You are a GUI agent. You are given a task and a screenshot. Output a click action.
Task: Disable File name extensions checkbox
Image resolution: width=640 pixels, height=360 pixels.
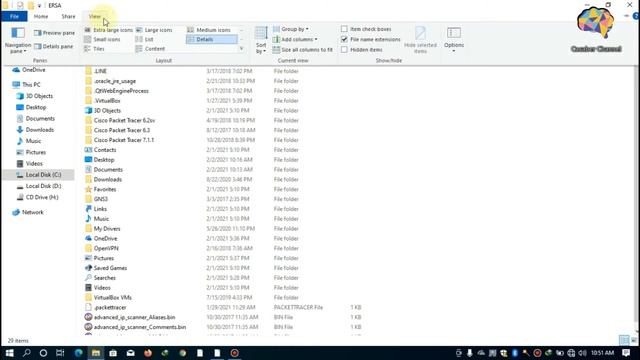coord(344,40)
